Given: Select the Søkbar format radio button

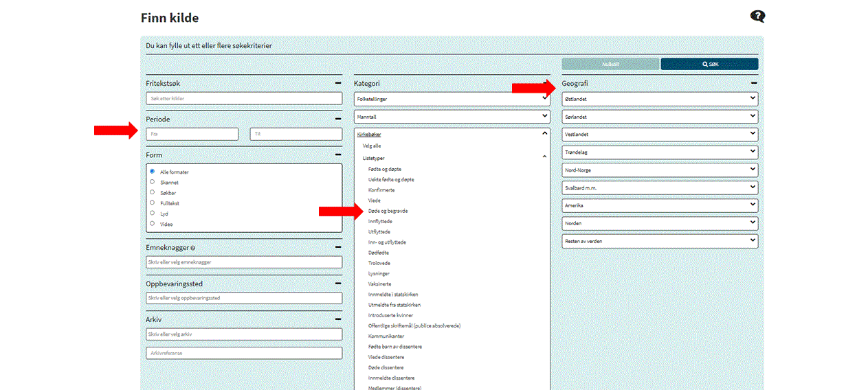Looking at the screenshot, I should point(152,193).
